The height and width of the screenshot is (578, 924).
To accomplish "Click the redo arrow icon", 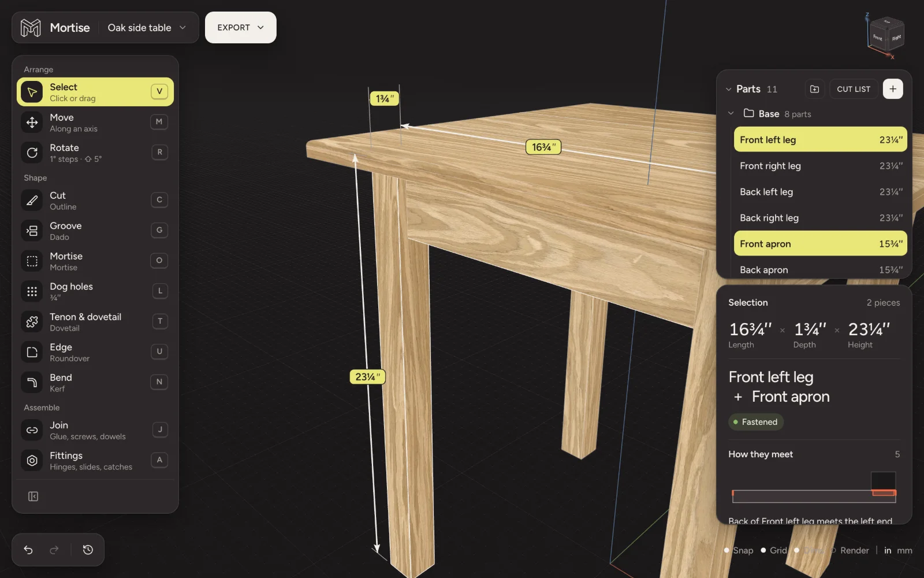I will 54,550.
